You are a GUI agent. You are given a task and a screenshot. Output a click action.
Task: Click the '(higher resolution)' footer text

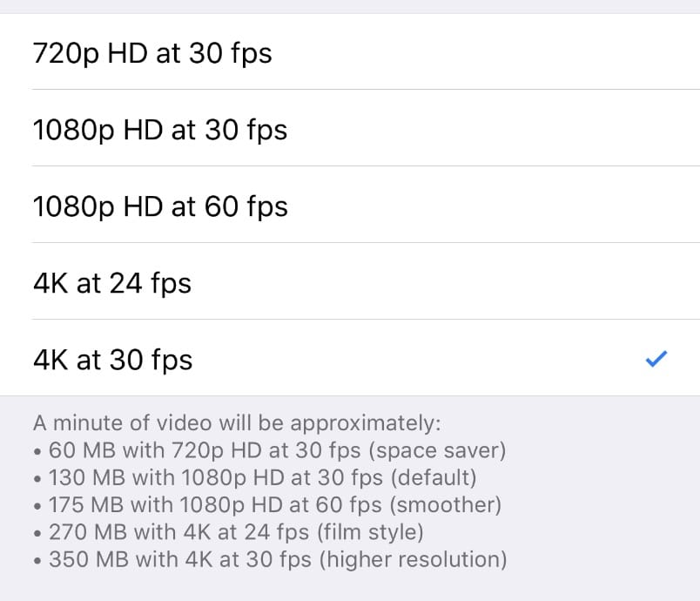[414, 558]
